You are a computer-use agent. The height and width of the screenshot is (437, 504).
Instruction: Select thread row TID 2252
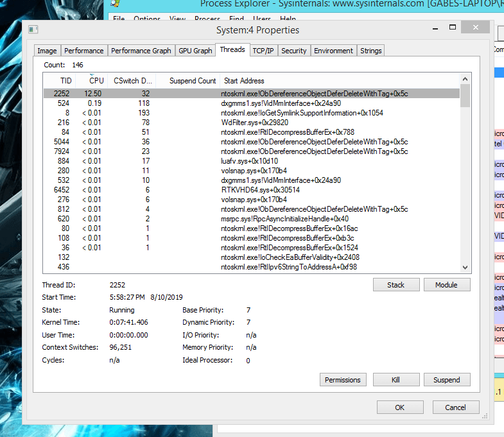pos(251,94)
